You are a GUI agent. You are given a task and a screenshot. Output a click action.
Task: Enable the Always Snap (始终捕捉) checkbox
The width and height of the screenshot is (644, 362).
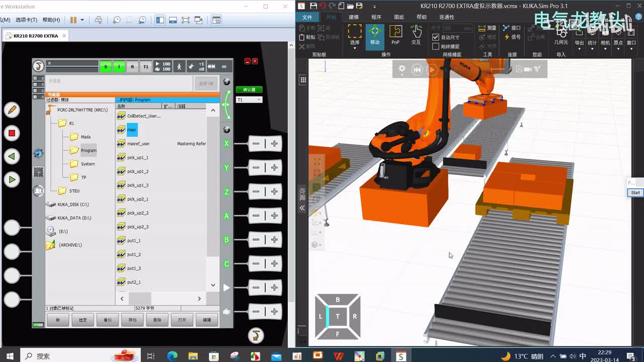[436, 46]
